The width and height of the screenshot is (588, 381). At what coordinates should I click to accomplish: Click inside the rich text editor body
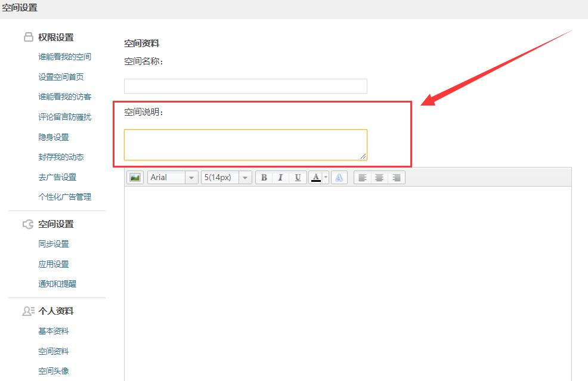point(348,283)
